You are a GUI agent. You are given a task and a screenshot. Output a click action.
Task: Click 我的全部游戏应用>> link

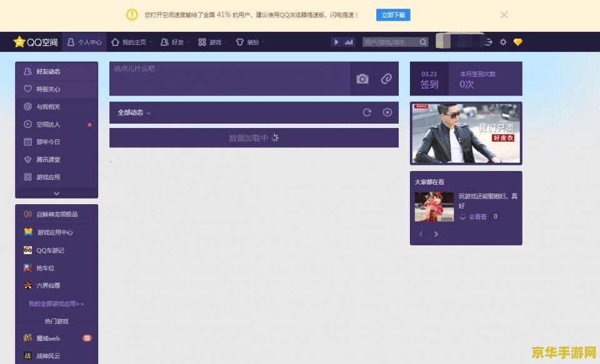(x=56, y=303)
